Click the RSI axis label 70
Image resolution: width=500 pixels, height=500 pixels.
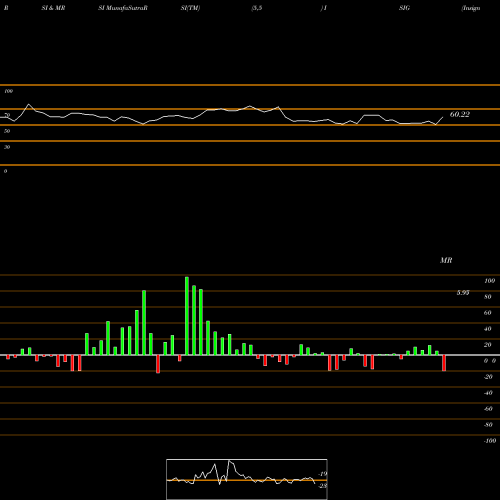point(7,115)
